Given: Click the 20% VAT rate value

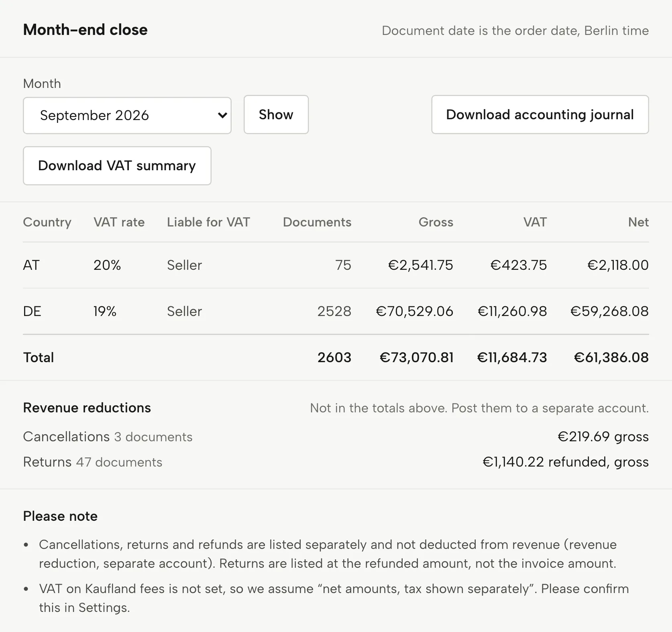Looking at the screenshot, I should [x=107, y=265].
